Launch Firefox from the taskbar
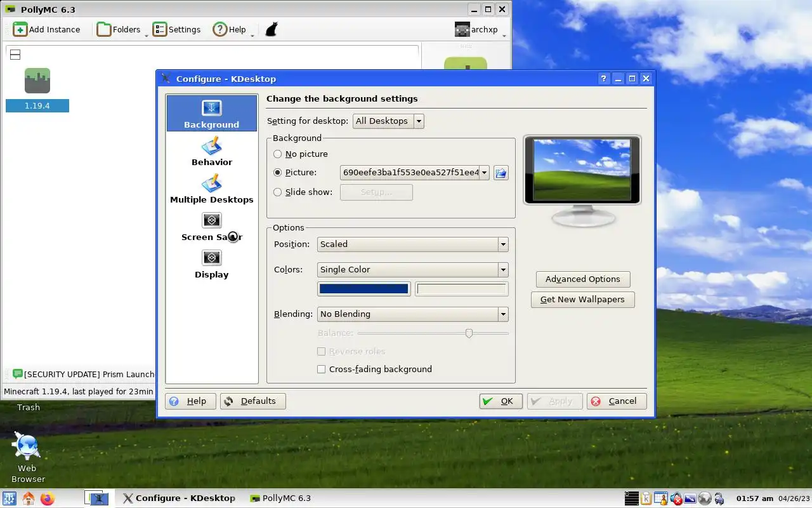This screenshot has height=508, width=812. [x=48, y=498]
